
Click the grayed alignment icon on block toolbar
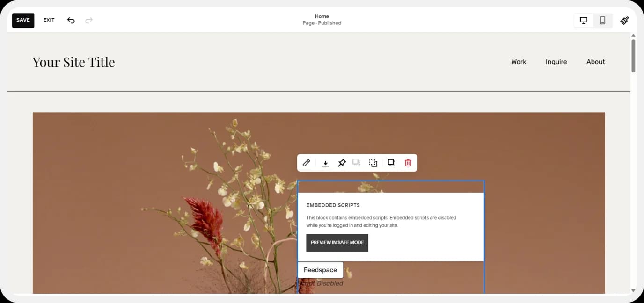coord(356,163)
